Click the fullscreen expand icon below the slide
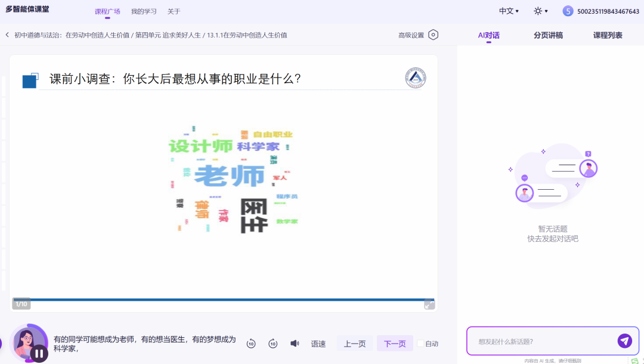Screen dimensions: 644x364 point(430,304)
